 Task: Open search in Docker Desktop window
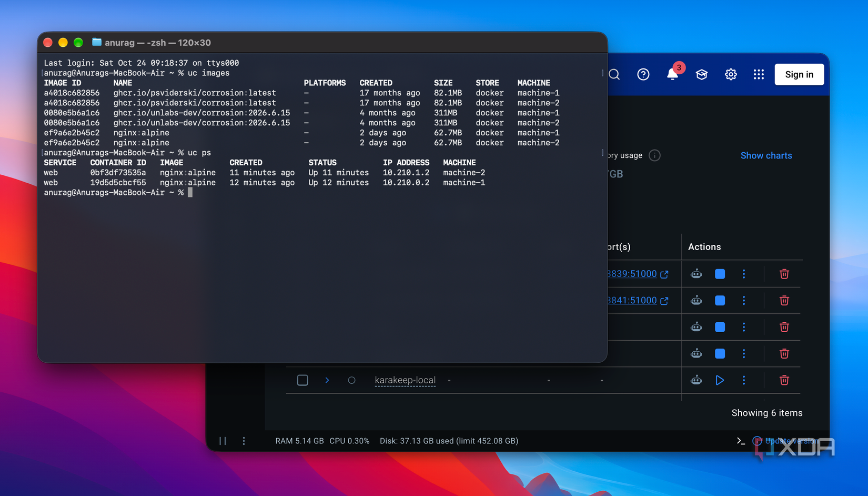pos(614,75)
